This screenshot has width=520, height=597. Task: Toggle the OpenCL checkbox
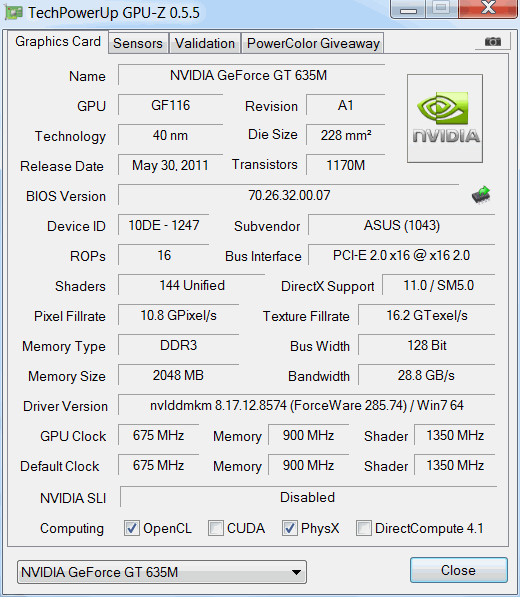(132, 528)
